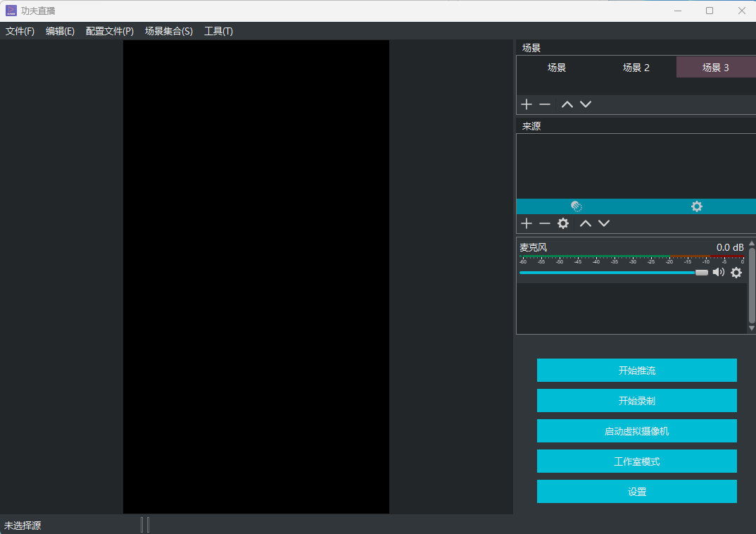Open source properties gear in 来源 toolbar

click(563, 223)
